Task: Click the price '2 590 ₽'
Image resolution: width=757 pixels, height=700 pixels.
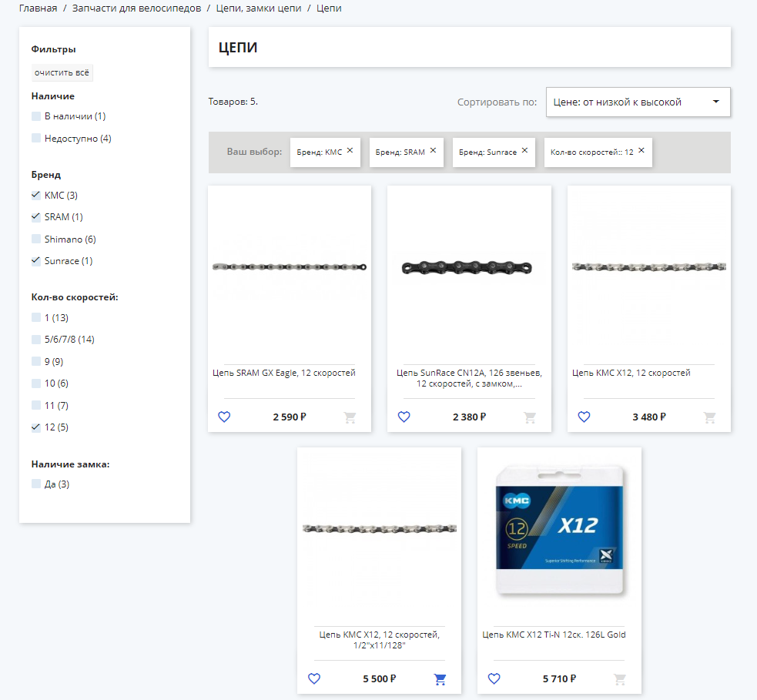Action: (x=290, y=417)
